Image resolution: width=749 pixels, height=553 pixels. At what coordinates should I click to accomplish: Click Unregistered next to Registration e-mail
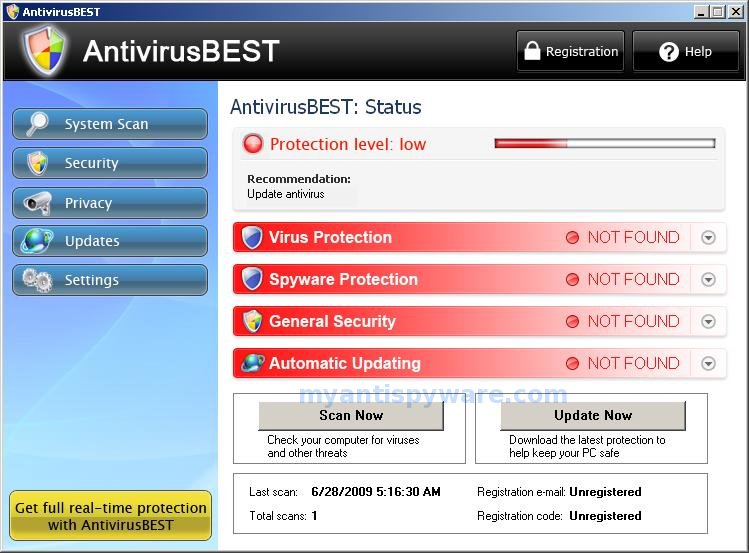click(x=605, y=492)
